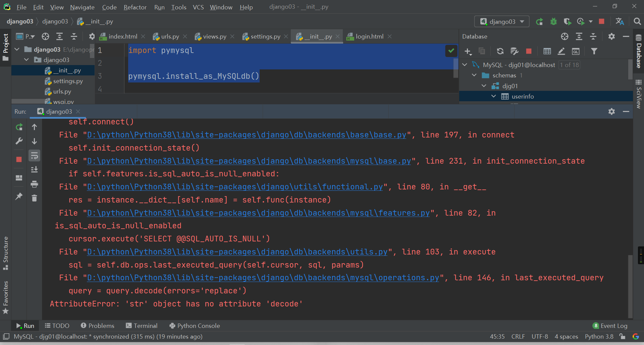Add new data source in Database panel
Image resolution: width=644 pixels, height=345 pixels.
point(468,51)
